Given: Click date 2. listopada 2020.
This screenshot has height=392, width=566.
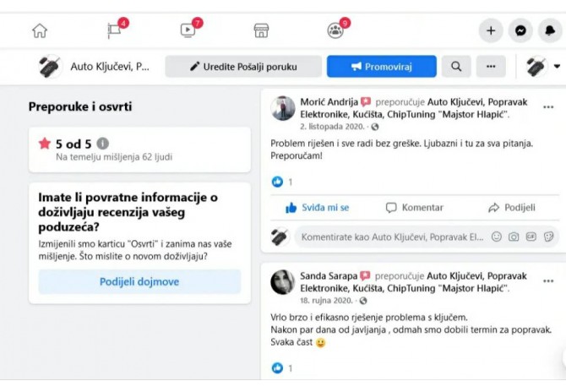Looking at the screenshot, I should tap(332, 127).
